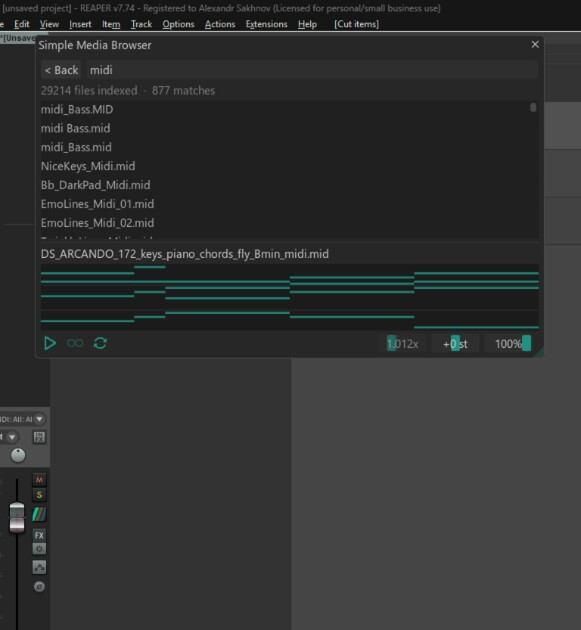Open the track input FX button
This screenshot has width=581, height=630.
point(39,437)
